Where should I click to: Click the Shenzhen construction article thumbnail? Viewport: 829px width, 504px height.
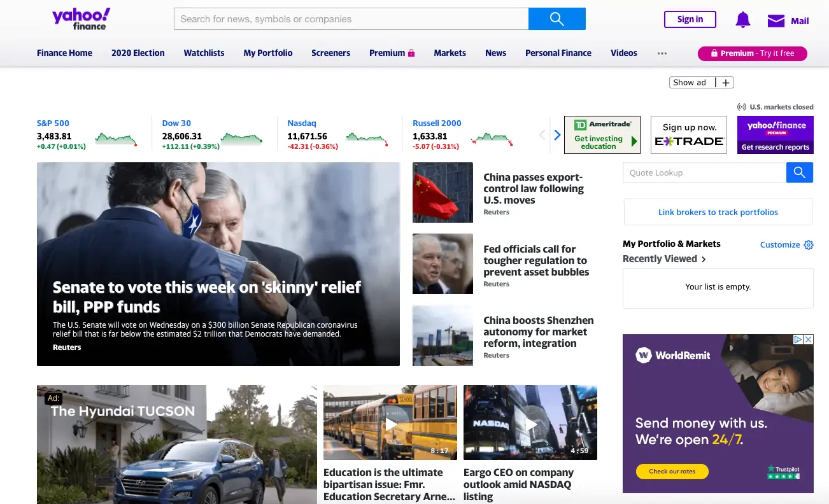(x=443, y=335)
